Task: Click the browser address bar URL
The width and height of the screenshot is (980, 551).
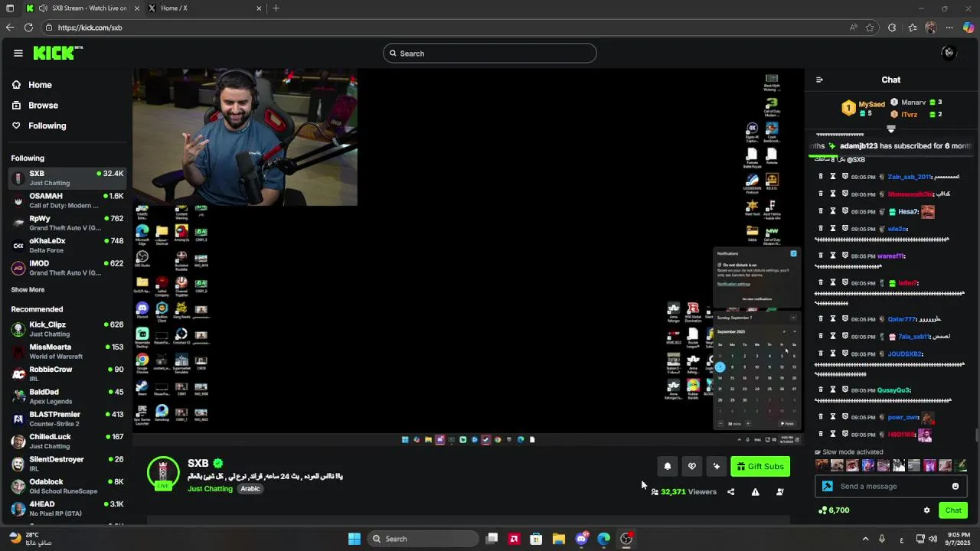Action: (x=90, y=28)
